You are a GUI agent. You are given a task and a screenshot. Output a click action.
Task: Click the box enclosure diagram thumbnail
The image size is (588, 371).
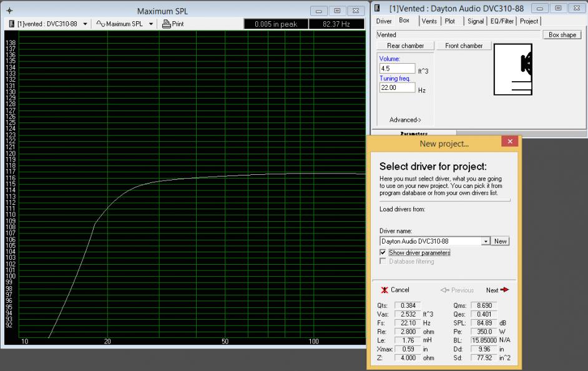click(x=513, y=69)
